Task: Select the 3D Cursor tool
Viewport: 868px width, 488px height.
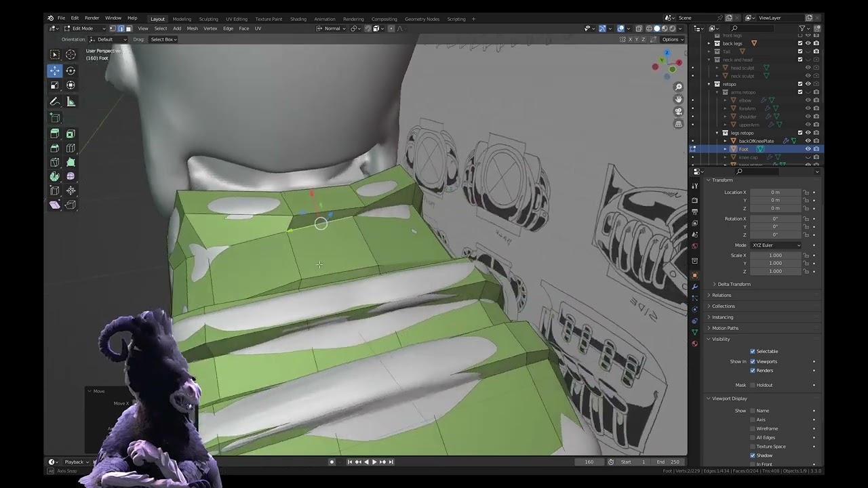Action: coord(71,54)
